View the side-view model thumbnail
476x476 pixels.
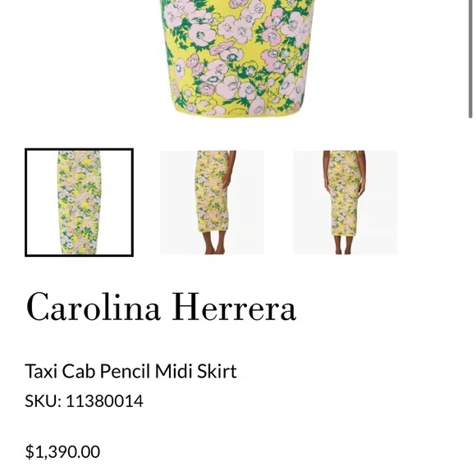(212, 203)
